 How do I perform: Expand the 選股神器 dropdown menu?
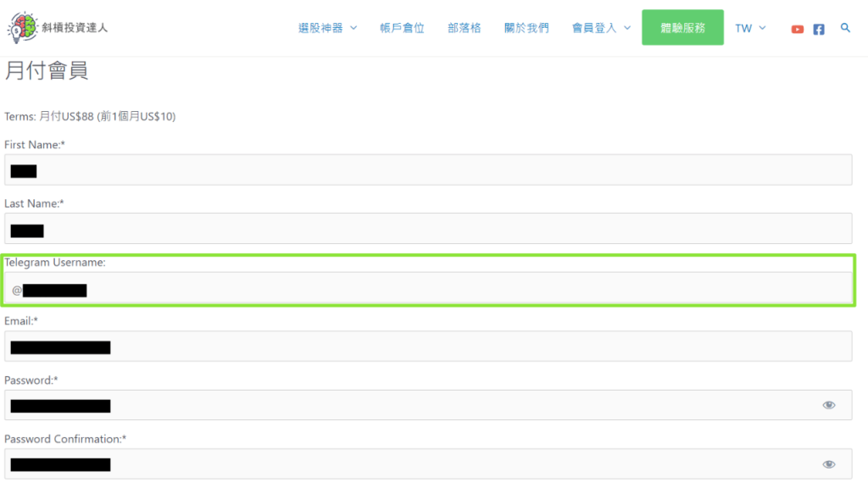(x=327, y=28)
